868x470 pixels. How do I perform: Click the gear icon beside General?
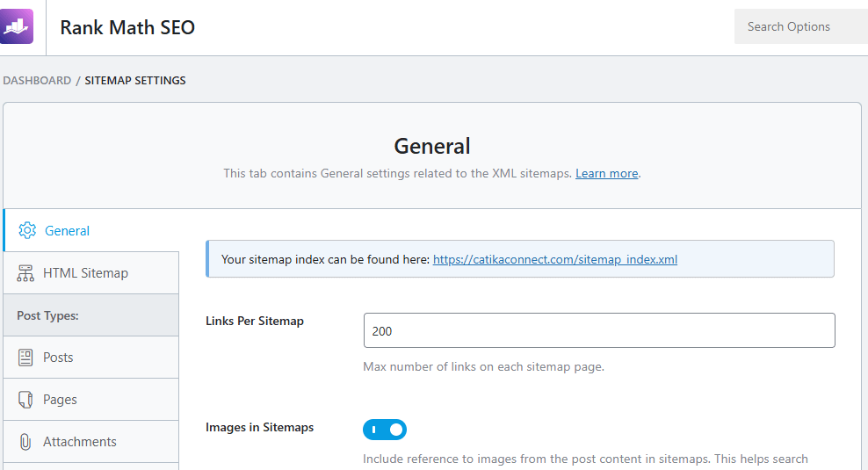(x=27, y=230)
